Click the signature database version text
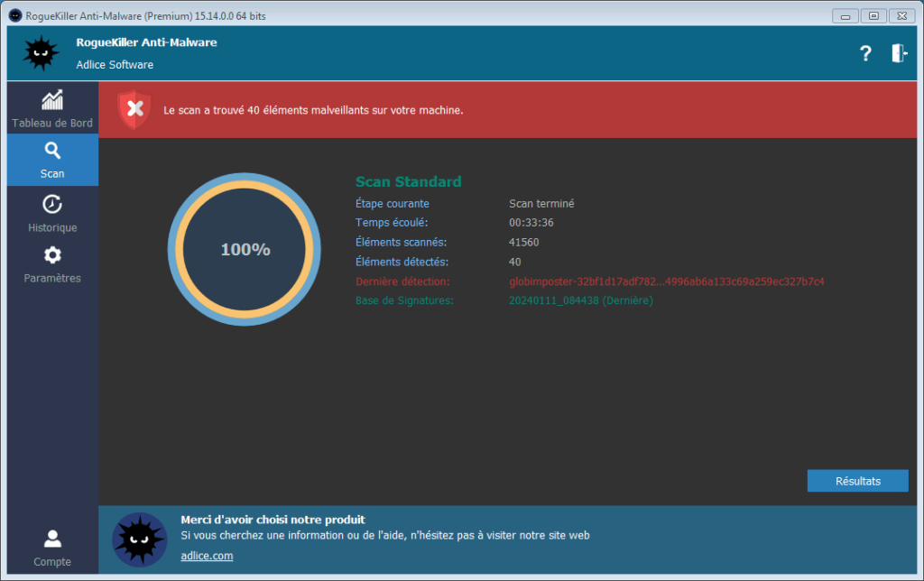Viewport: 924px width, 581px height. [x=580, y=300]
